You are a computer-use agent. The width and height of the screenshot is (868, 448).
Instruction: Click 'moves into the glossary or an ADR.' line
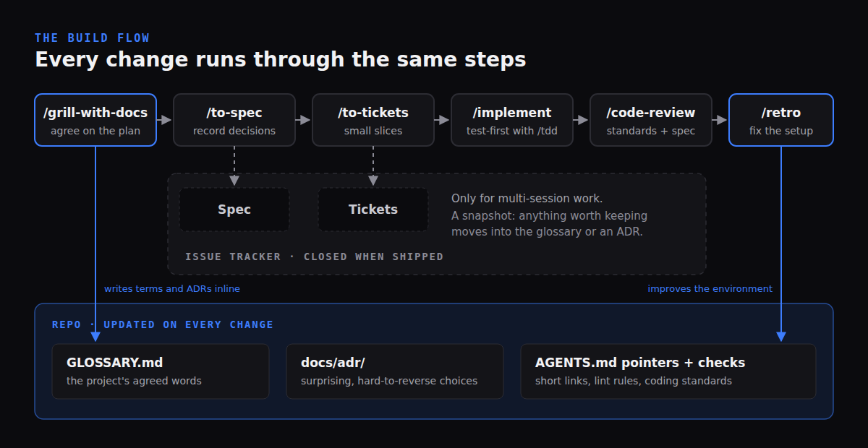pyautogui.click(x=547, y=232)
